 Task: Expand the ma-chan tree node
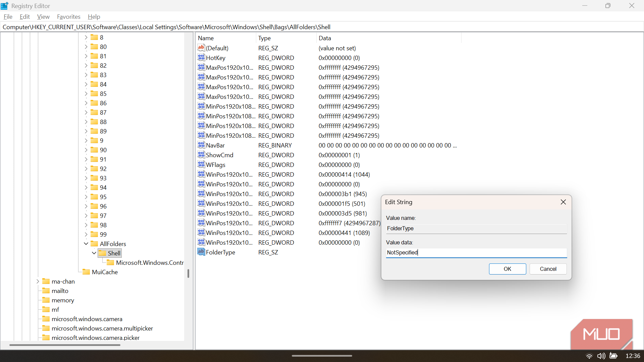[x=38, y=281]
